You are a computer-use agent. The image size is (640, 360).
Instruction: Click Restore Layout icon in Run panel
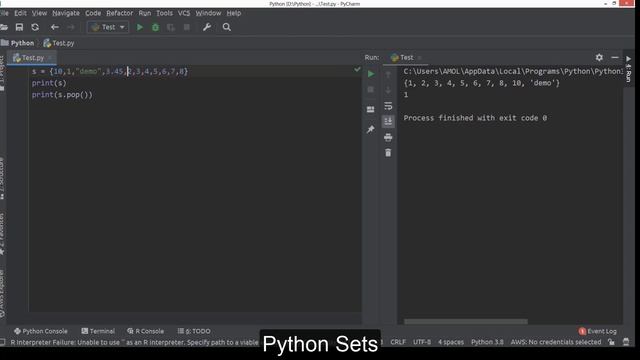(371, 109)
